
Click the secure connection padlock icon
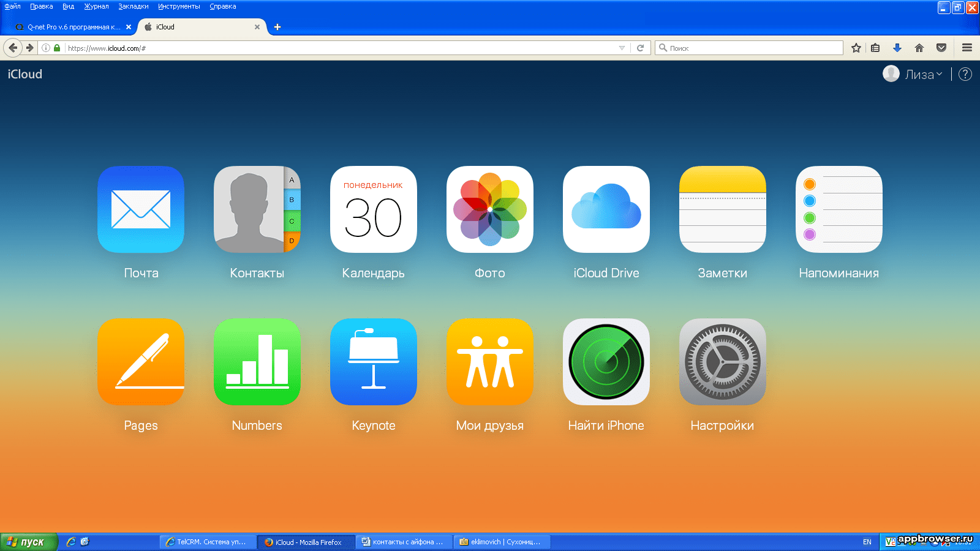(x=57, y=48)
